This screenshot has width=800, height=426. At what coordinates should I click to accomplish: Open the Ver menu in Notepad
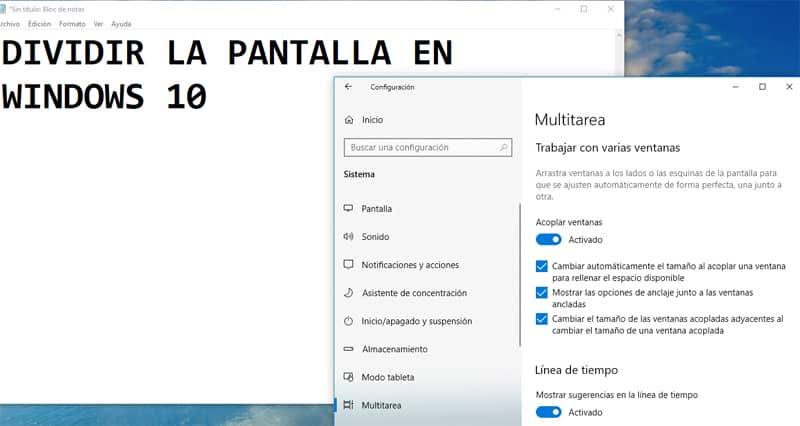click(98, 24)
